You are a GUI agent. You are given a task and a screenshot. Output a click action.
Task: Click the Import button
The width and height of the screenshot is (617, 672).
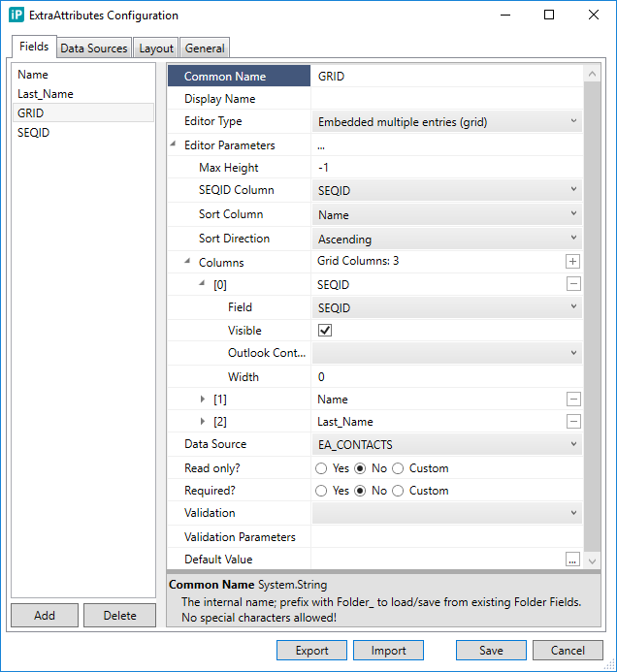(388, 651)
